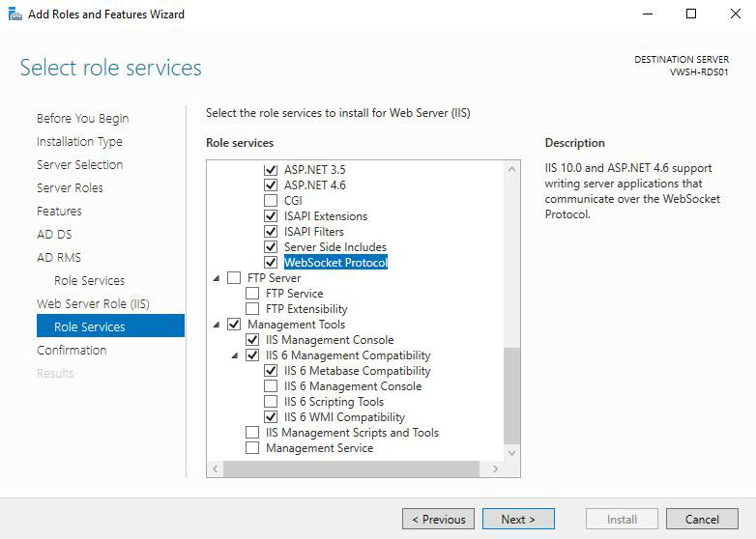Screen dimensions: 756x539
Task: Tick the FTP Service checkbox
Action: pyautogui.click(x=252, y=293)
